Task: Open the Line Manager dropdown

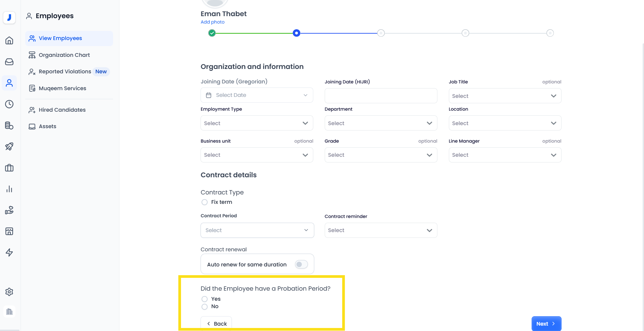Action: pos(504,155)
